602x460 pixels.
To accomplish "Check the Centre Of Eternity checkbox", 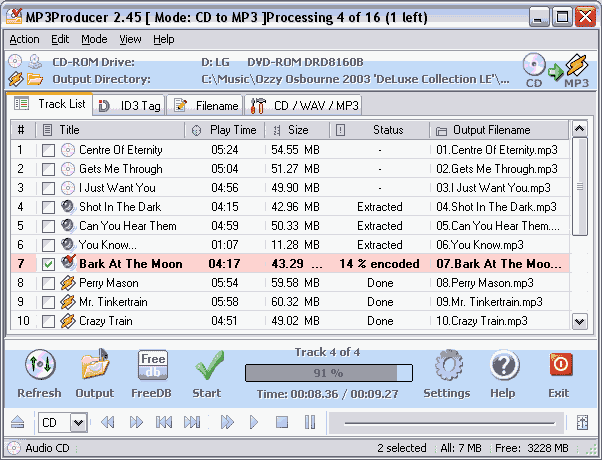I will pyautogui.click(x=48, y=150).
